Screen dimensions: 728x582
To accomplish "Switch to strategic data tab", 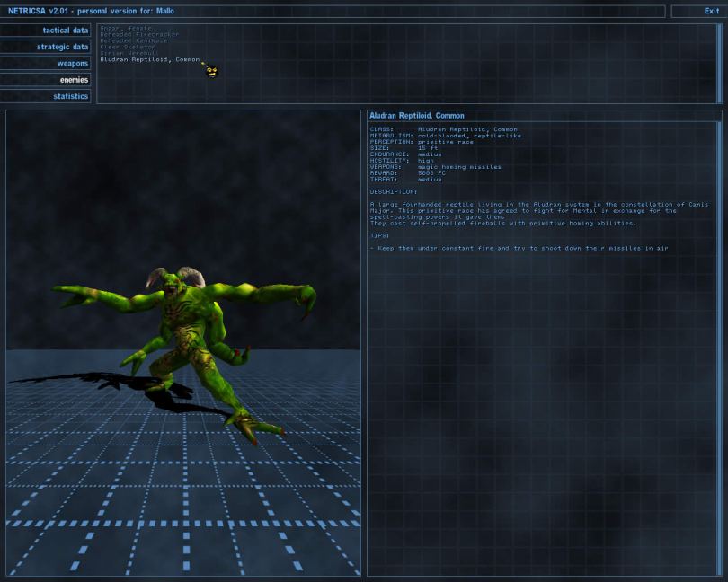I will (x=46, y=47).
